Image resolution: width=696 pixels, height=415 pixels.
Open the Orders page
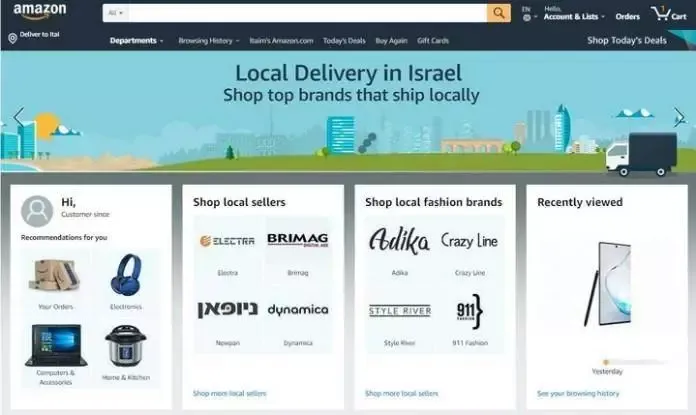click(628, 16)
